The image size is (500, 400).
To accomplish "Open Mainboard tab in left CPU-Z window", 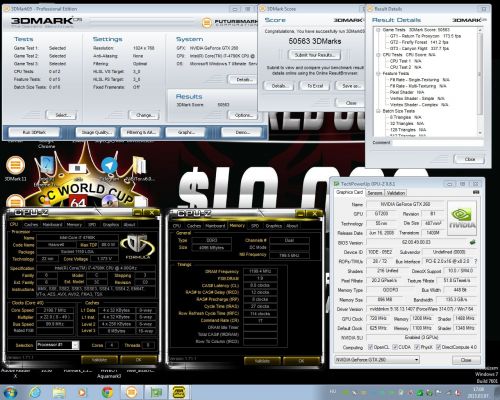I will click(52, 225).
